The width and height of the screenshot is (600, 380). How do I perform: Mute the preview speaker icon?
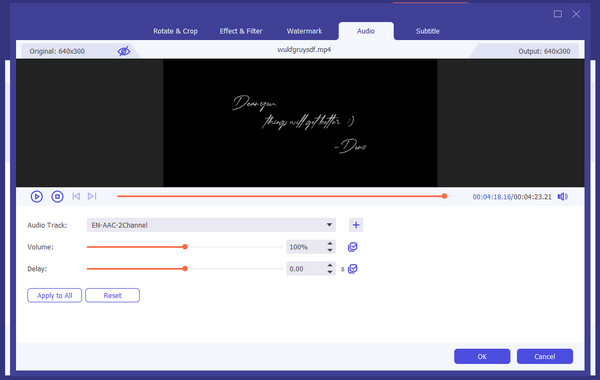click(562, 197)
